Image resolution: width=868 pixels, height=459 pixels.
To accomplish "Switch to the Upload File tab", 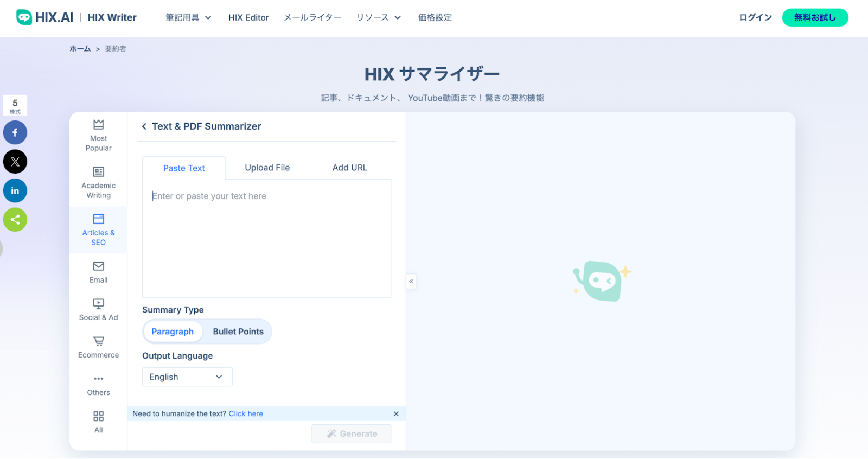I will 267,168.
